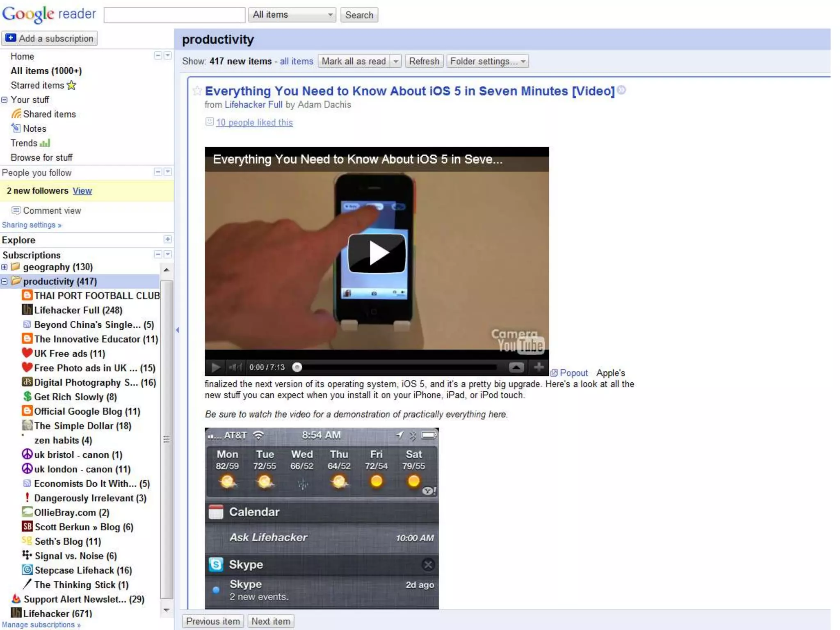Viewport: 840px width, 630px height.
Task: Open Folder settings menu
Action: click(487, 62)
